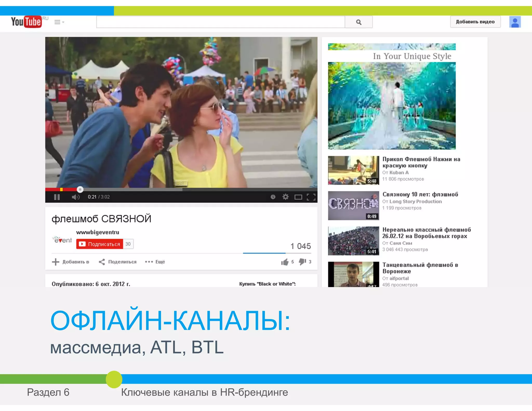The image size is (532, 411).
Task: Click the Поделиться share button
Action: [118, 262]
